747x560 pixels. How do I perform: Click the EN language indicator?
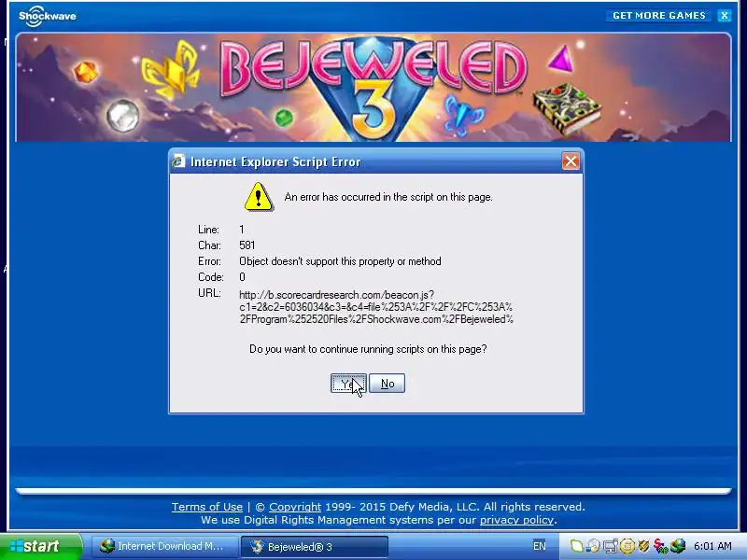pos(540,546)
